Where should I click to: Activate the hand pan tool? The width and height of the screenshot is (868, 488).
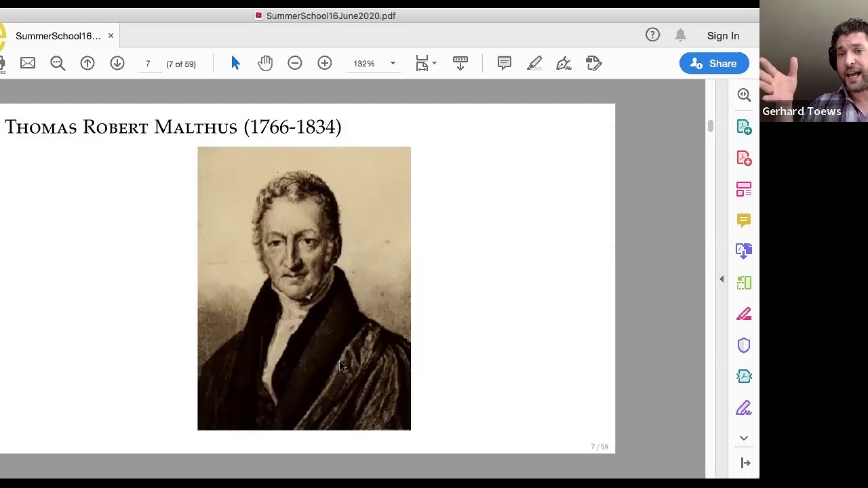265,63
